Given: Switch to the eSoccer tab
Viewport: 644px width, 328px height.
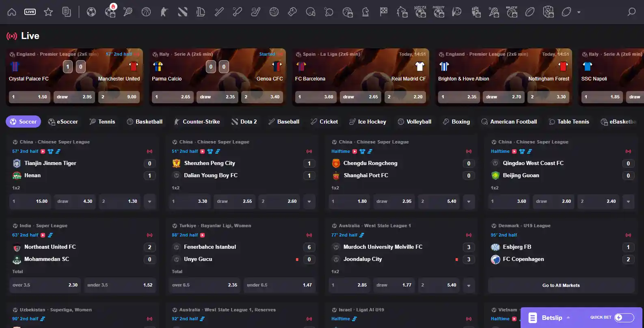Looking at the screenshot, I should point(63,122).
